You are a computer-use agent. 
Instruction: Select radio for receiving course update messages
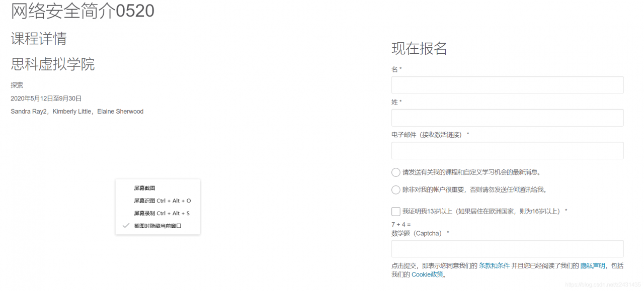(x=396, y=172)
